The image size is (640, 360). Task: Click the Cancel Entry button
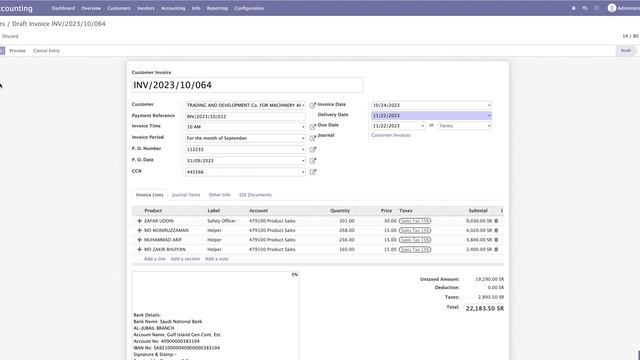[47, 51]
